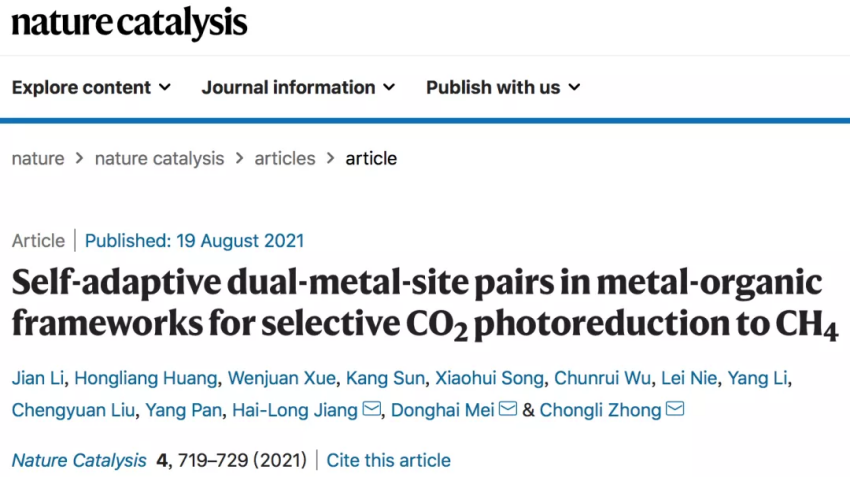Open the Explore content menu
851x478 pixels.
click(x=91, y=87)
